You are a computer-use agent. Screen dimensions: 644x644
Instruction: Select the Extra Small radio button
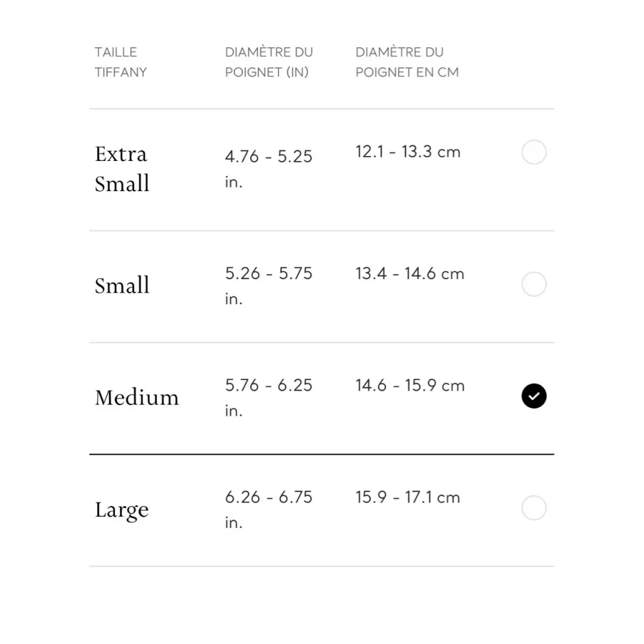point(534,153)
